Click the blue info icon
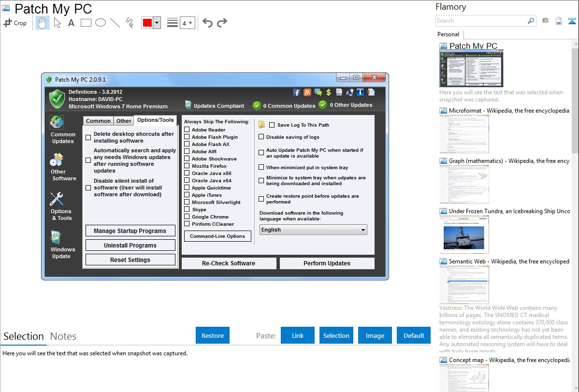Image resolution: width=579 pixels, height=392 pixels. pos(360,92)
